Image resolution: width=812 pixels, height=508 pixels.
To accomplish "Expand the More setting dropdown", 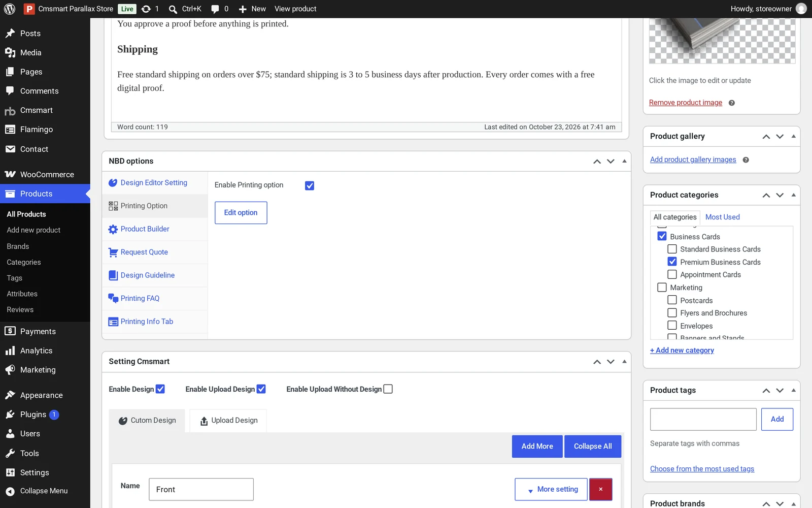I will 551,489.
